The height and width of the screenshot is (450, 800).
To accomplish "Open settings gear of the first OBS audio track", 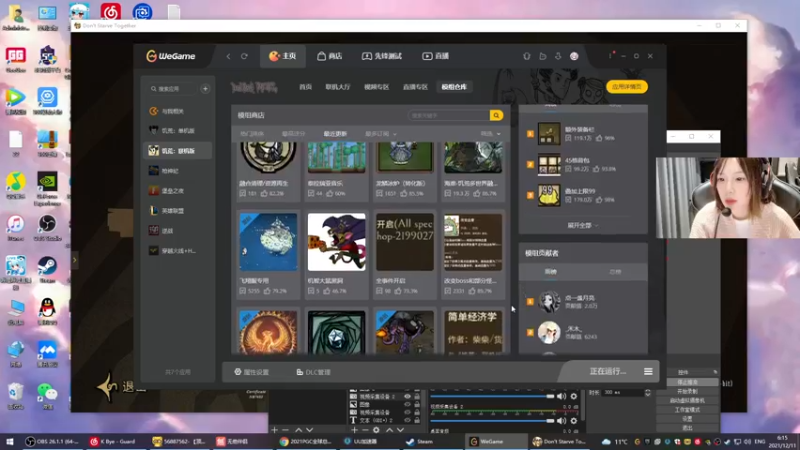I will click(x=573, y=396).
